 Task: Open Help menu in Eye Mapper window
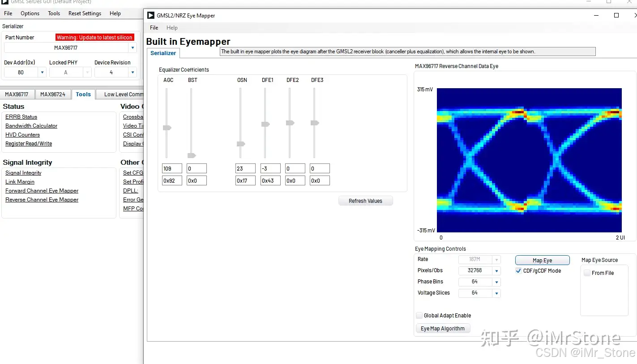[172, 28]
